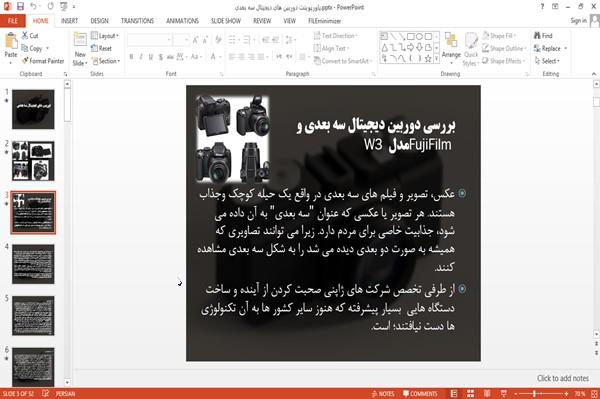Increase font size with larger A

coord(196,39)
